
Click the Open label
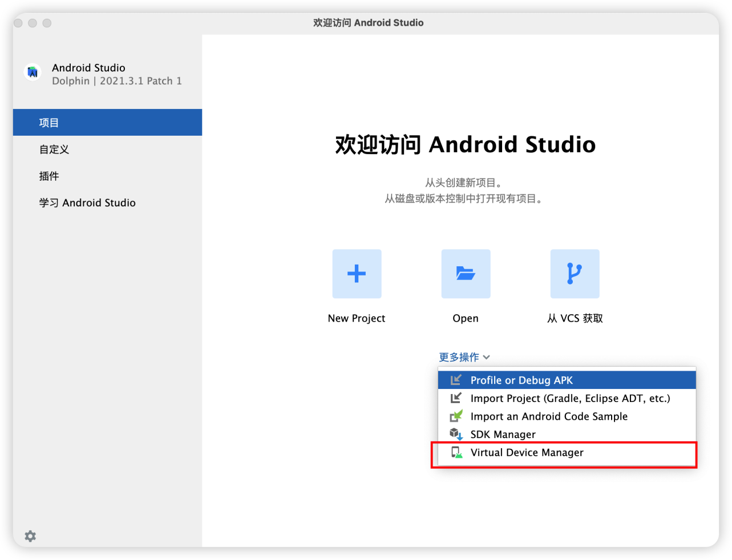466,318
